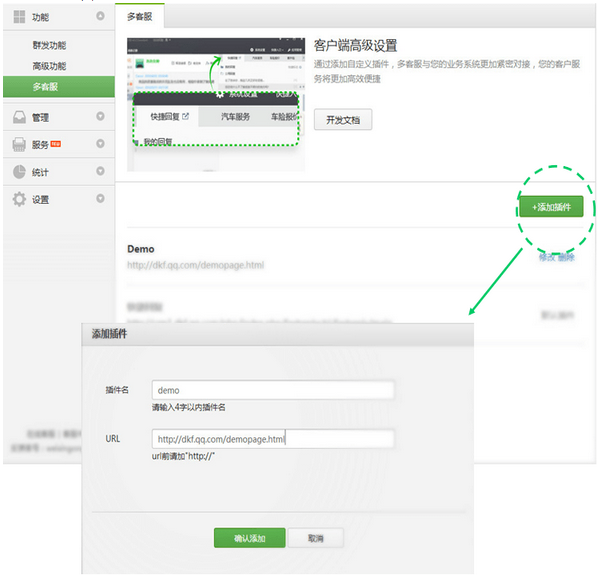Focus the URL input field
This screenshot has width=600, height=582.
(x=273, y=439)
